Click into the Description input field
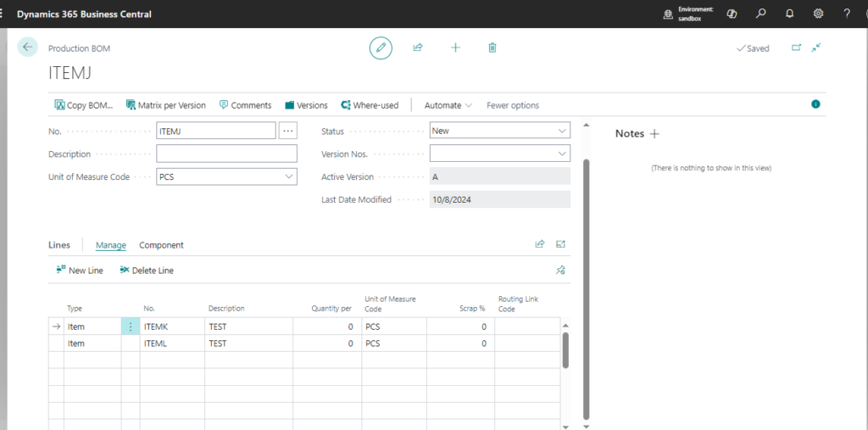This screenshot has height=430, width=868. [x=226, y=154]
